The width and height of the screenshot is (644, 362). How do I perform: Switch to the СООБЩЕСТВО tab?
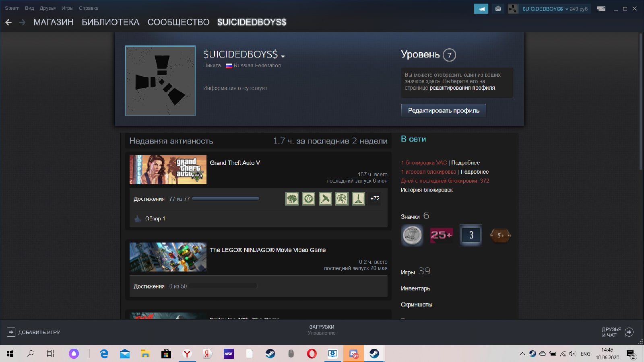(178, 23)
